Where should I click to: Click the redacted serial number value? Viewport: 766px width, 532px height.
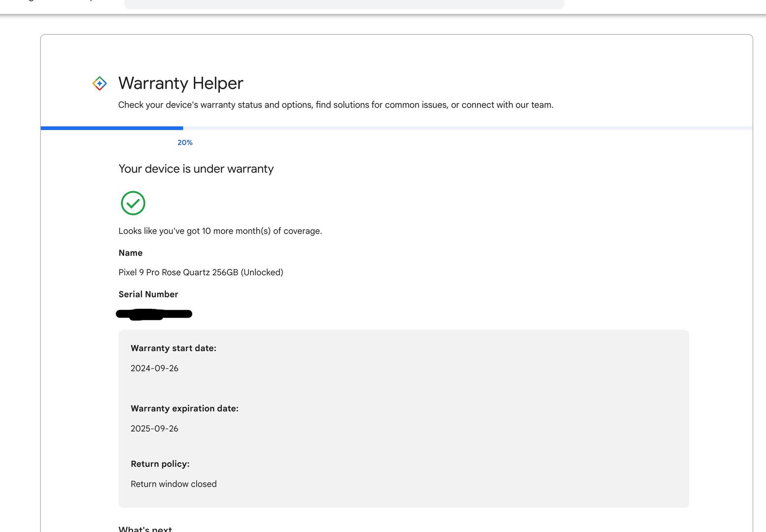154,314
